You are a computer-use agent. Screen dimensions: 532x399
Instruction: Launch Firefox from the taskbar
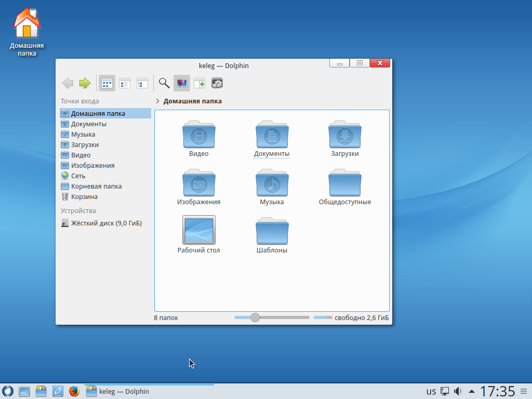74,391
